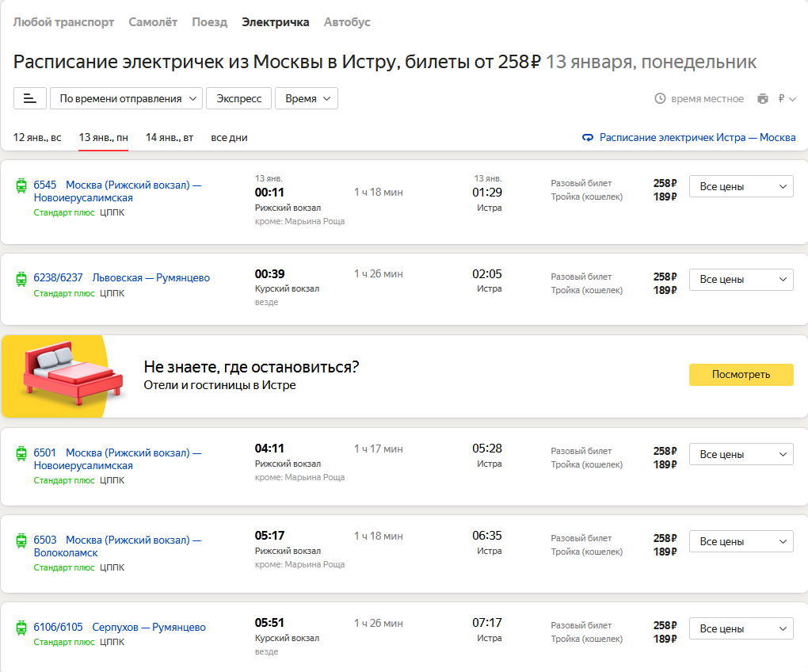Open train number 6106/6105 link
Screen dimensions: 808x672
tap(59, 627)
